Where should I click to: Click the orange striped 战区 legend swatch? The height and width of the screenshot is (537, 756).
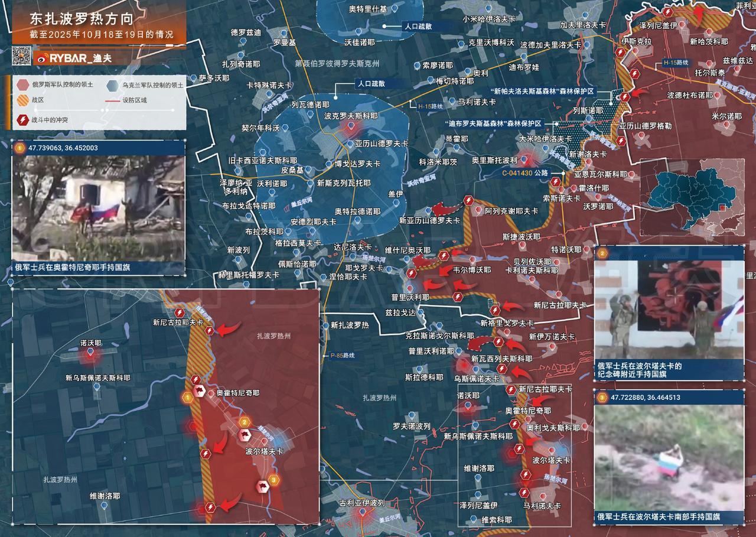coord(22,101)
